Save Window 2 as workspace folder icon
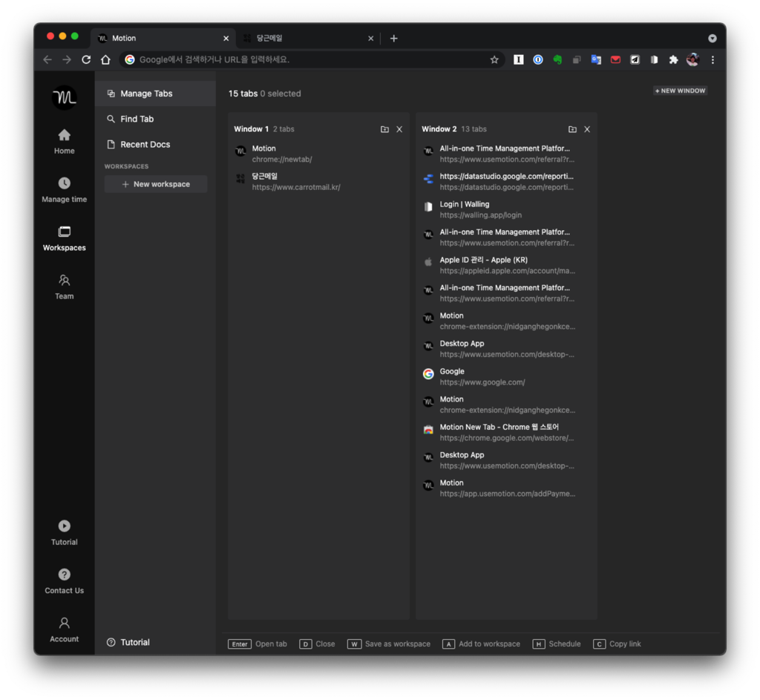 [572, 129]
